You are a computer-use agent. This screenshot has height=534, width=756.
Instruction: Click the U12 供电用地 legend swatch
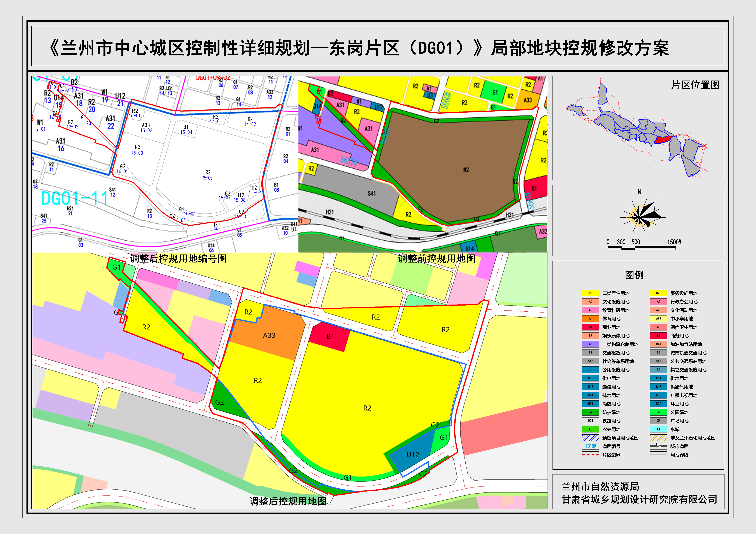tap(591, 378)
